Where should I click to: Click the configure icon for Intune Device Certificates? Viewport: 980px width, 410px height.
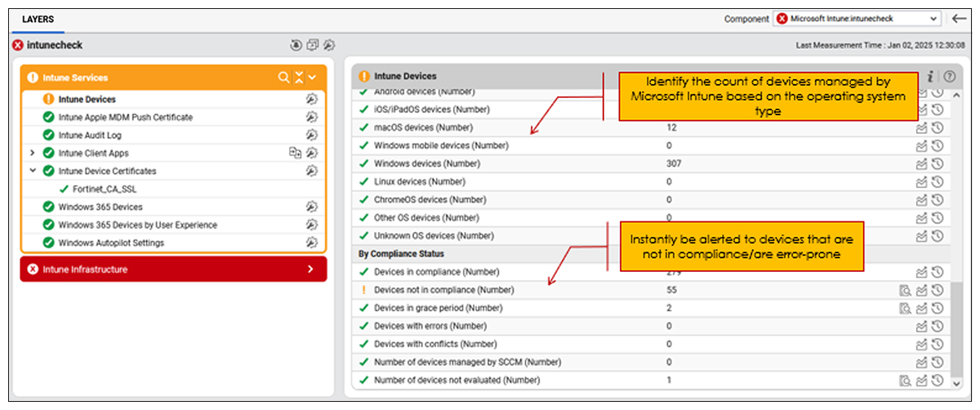pyautogui.click(x=311, y=171)
